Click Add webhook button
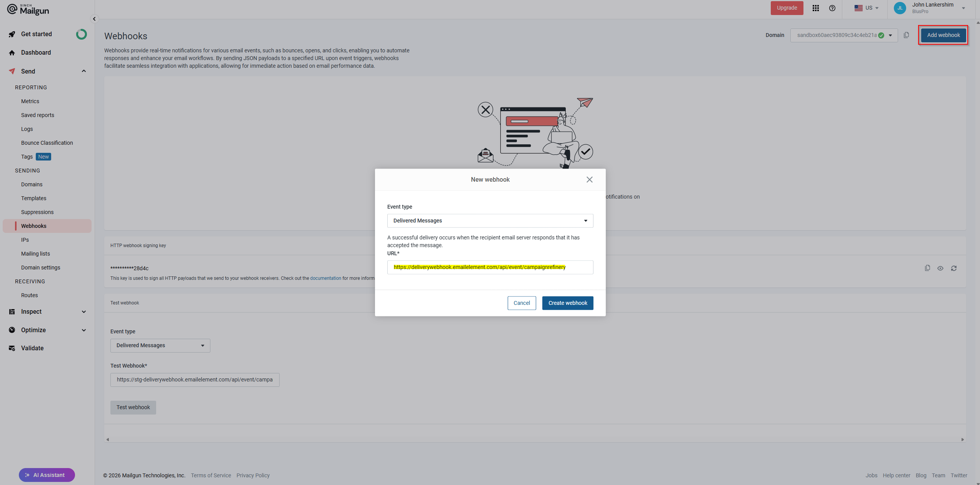 pos(943,35)
